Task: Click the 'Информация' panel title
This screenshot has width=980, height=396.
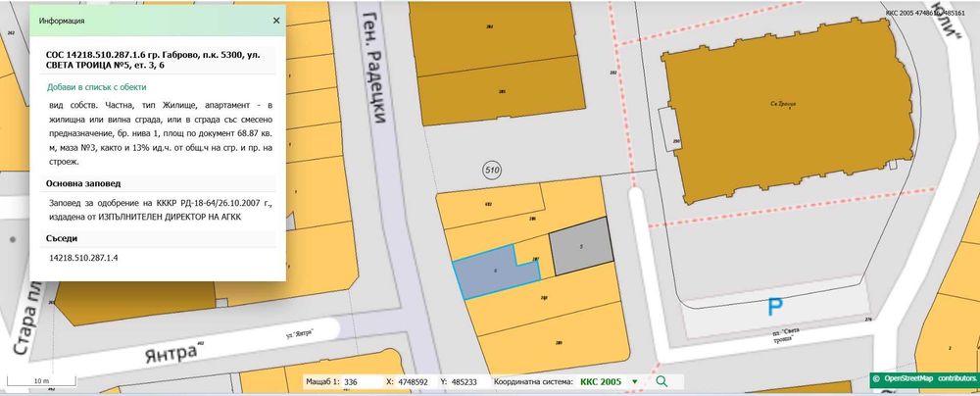Action: pyautogui.click(x=62, y=21)
